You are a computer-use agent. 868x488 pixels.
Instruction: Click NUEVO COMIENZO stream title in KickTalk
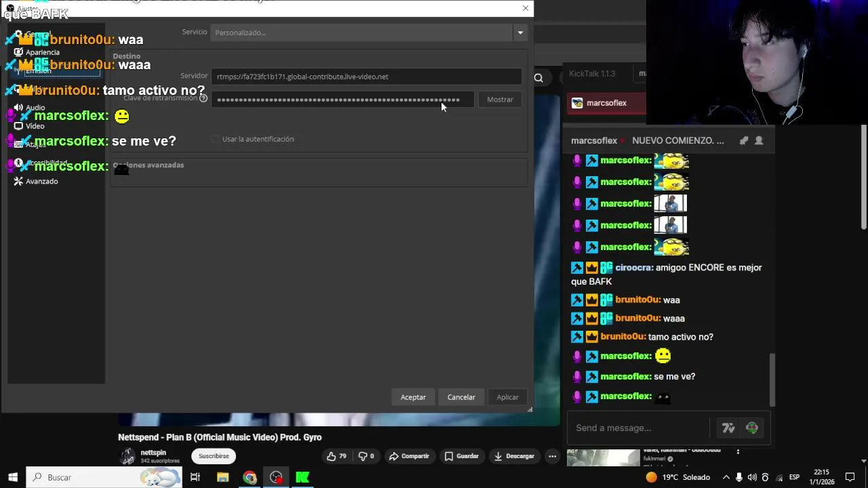click(x=678, y=140)
